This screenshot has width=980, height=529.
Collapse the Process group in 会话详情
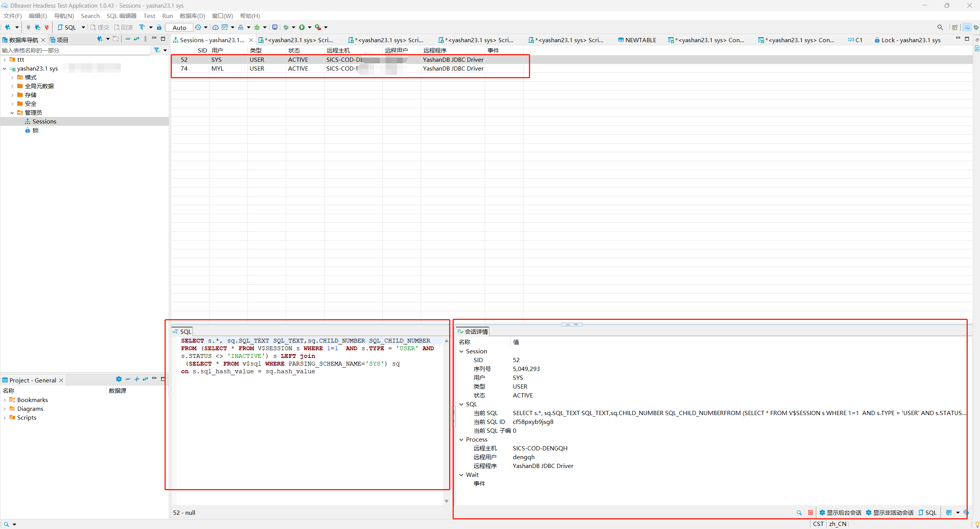click(x=461, y=440)
